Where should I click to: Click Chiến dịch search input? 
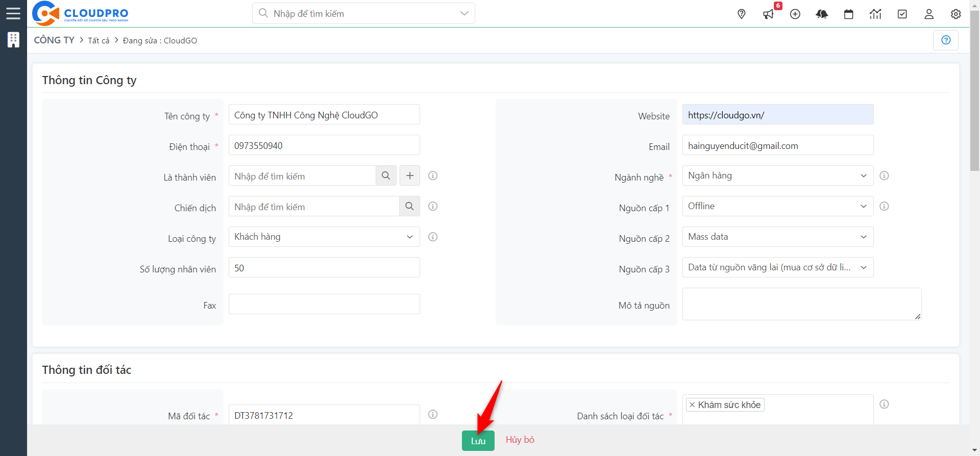click(314, 206)
